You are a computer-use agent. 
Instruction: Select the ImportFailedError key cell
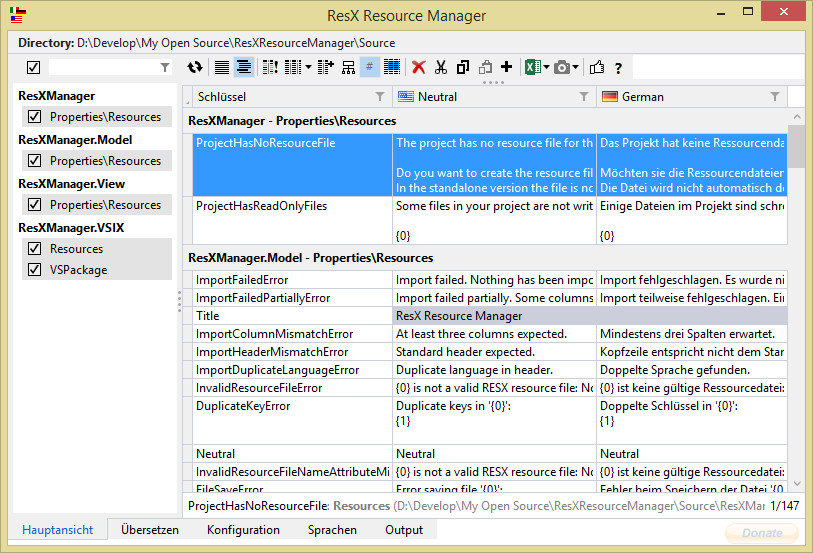pyautogui.click(x=292, y=280)
